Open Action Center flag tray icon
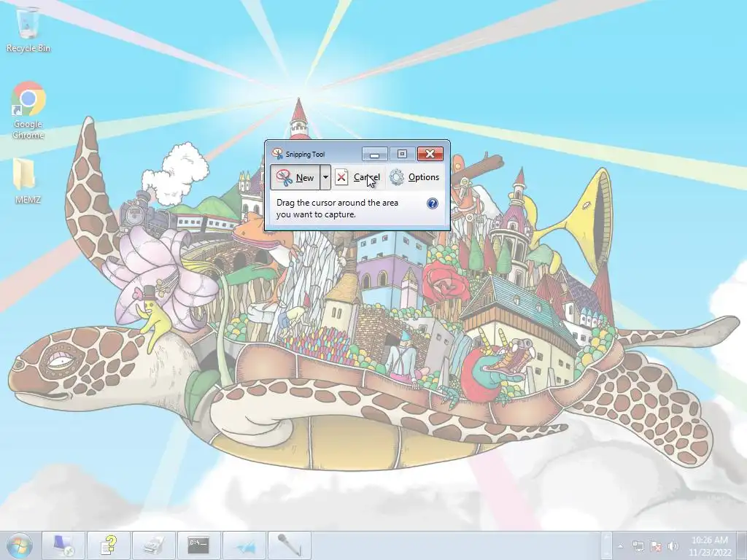The image size is (747, 560). (656, 546)
